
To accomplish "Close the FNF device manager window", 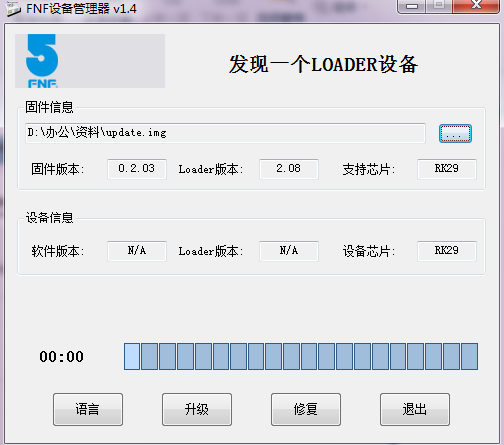I will [x=476, y=5].
